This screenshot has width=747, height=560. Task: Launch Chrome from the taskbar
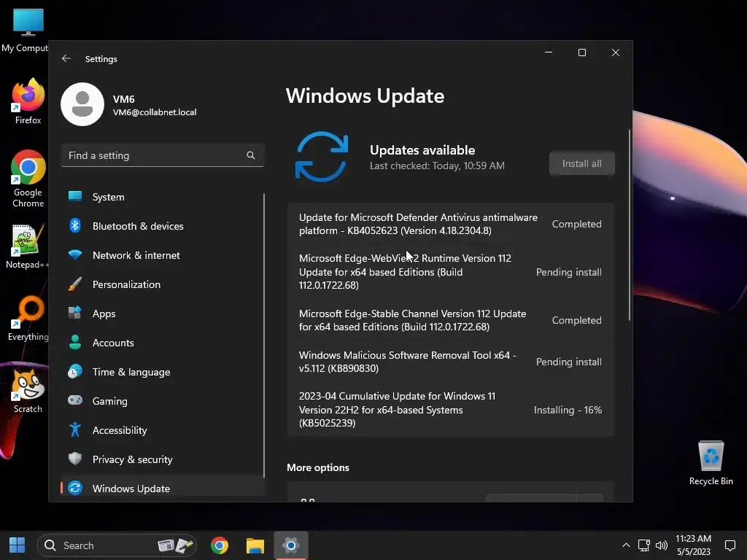tap(219, 545)
